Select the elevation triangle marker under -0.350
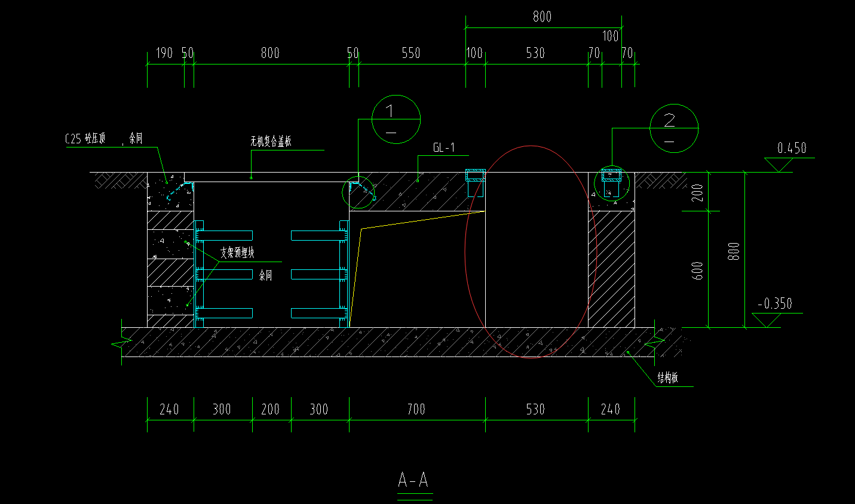This screenshot has width=855, height=504. 767,320
